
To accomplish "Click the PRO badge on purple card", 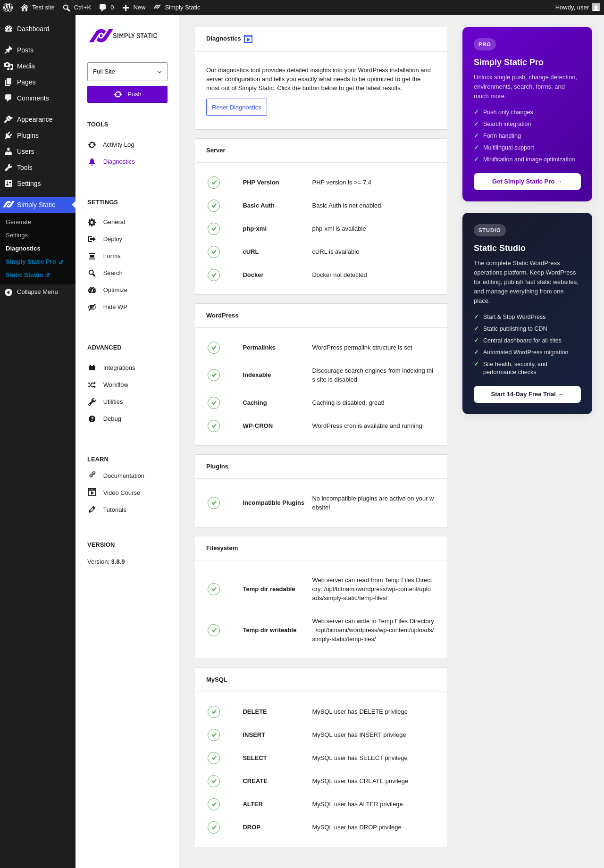I will pos(485,44).
